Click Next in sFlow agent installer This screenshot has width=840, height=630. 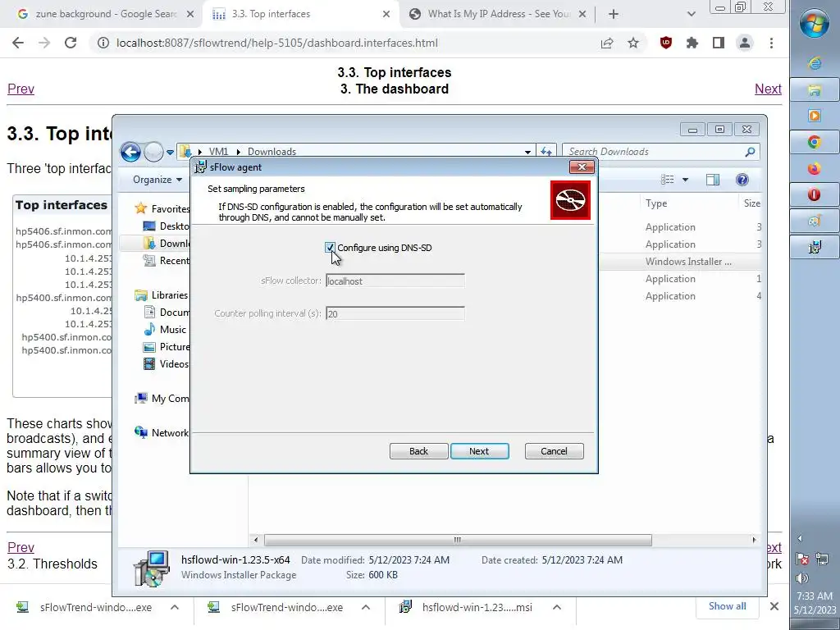tap(479, 451)
